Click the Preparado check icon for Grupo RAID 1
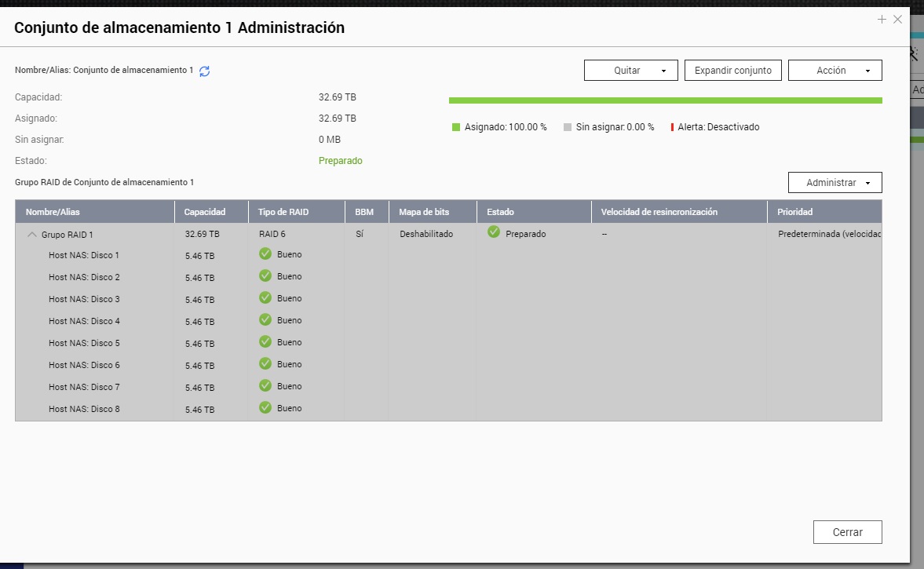The image size is (924, 569). (494, 232)
